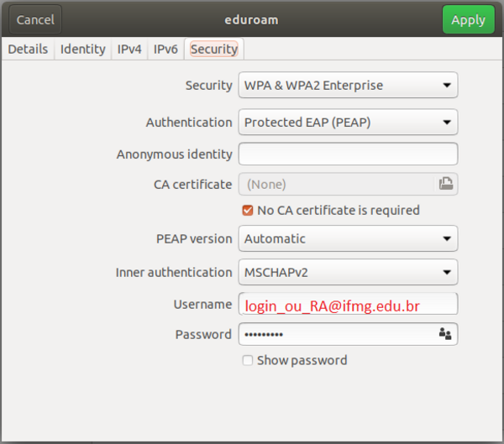The height and width of the screenshot is (444, 504).
Task: Click the CA certificate file browse icon
Action: [446, 184]
